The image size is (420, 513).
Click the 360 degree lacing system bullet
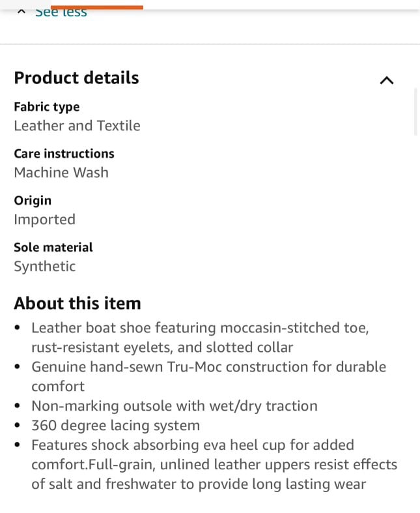pos(116,426)
